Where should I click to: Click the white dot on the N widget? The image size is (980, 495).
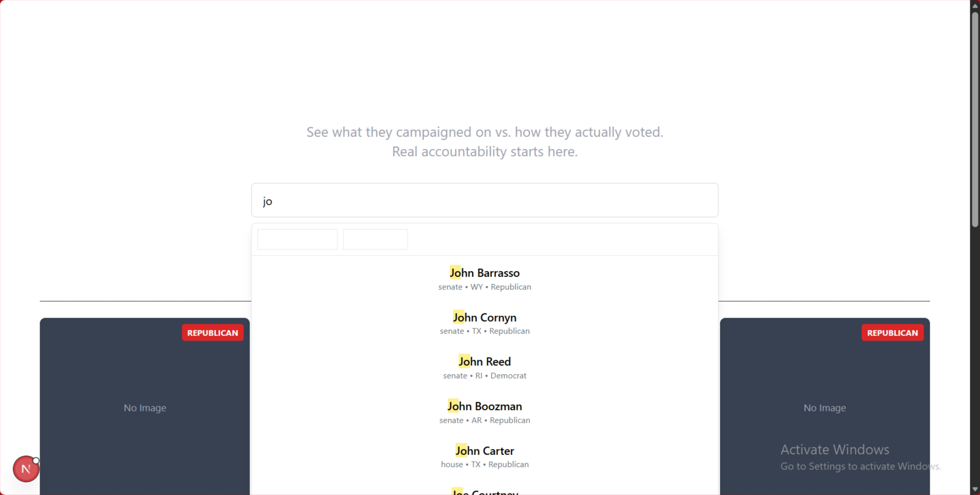(36, 461)
